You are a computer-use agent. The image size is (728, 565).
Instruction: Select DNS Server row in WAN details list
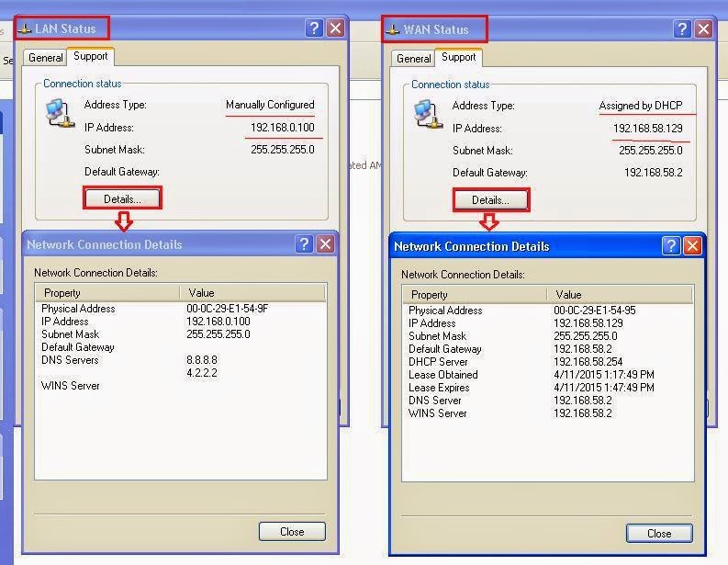(548, 401)
